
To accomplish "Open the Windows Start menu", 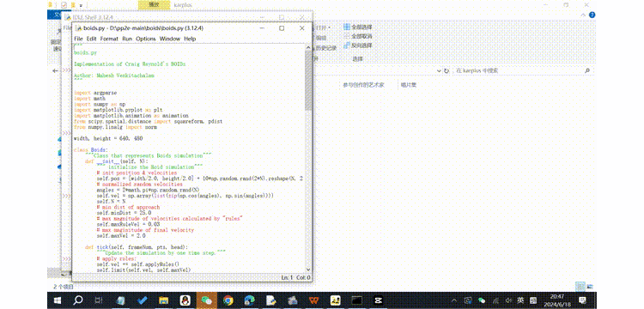I will click(58, 300).
